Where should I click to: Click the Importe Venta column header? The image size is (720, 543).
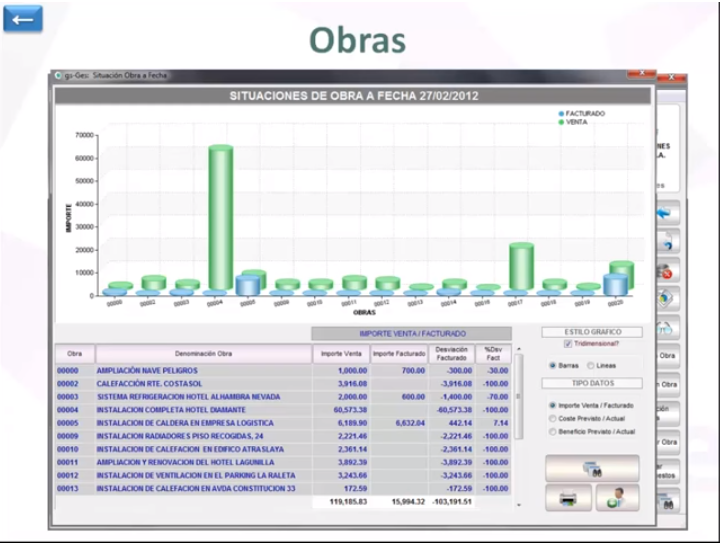click(x=340, y=354)
